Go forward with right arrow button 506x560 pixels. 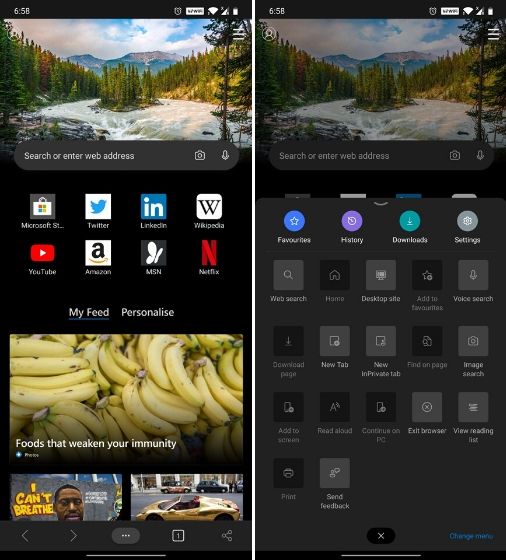pos(73,536)
